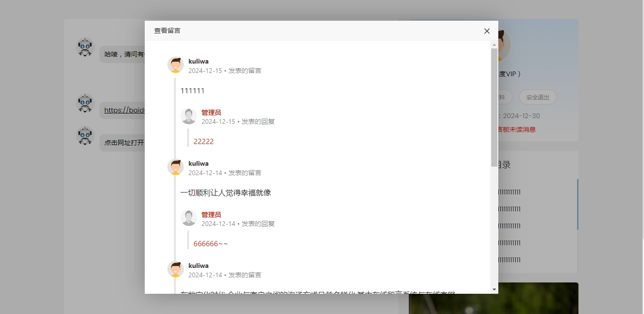Click the 管理员 avatar above the 666666~~ reply
The height and width of the screenshot is (314, 644).
[189, 218]
